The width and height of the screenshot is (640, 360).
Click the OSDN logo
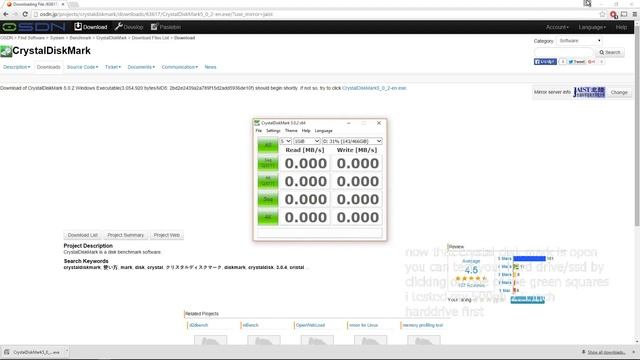tap(33, 27)
